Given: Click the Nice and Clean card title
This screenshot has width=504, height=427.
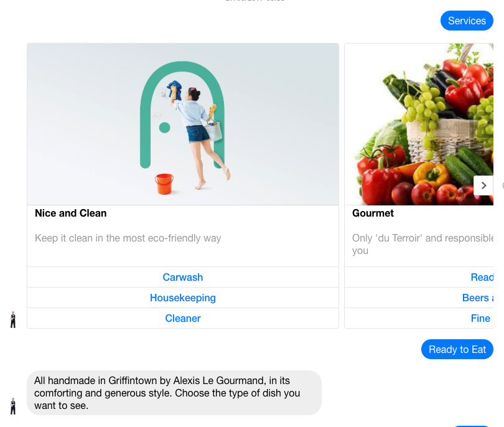Looking at the screenshot, I should click(71, 213).
